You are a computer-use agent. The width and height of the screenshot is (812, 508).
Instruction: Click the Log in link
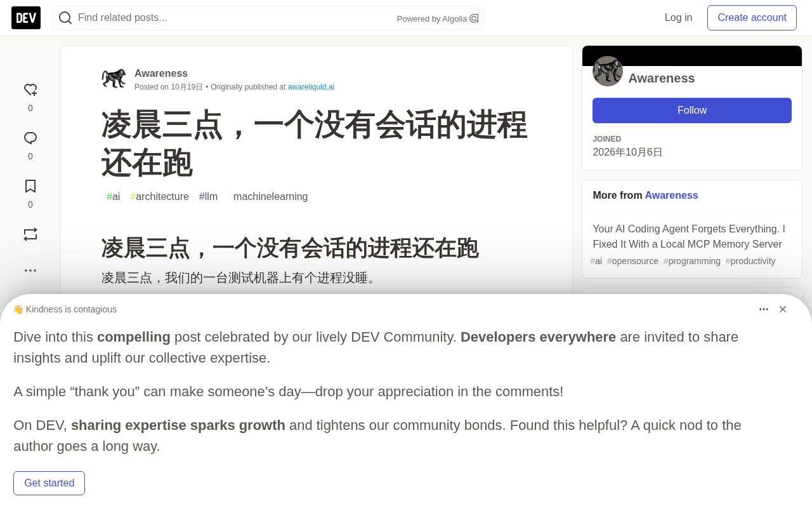(x=678, y=18)
